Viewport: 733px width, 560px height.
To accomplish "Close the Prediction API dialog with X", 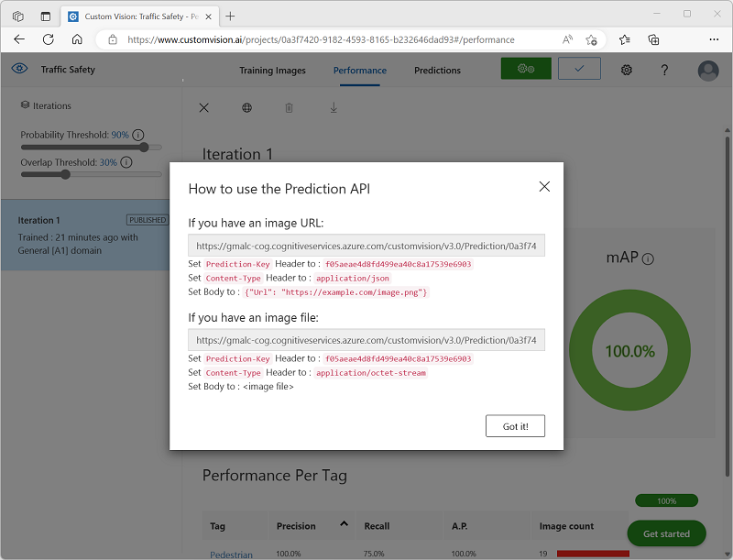I will 544,187.
